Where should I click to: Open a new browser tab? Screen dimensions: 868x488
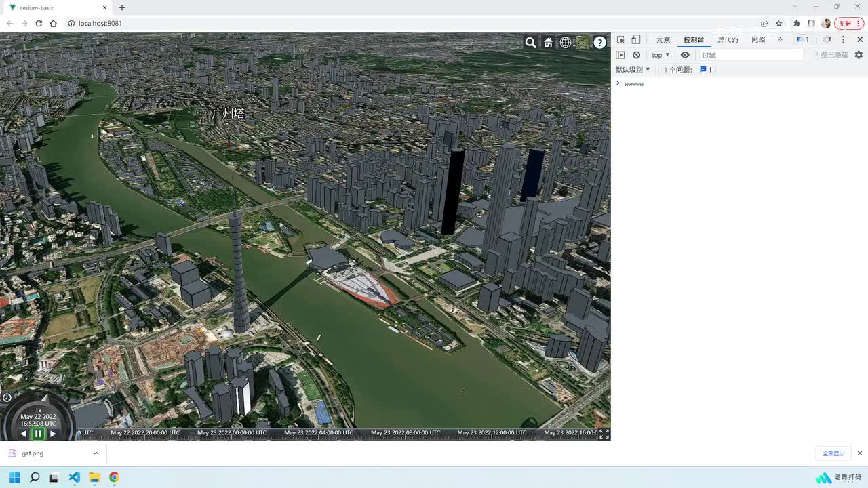point(122,8)
